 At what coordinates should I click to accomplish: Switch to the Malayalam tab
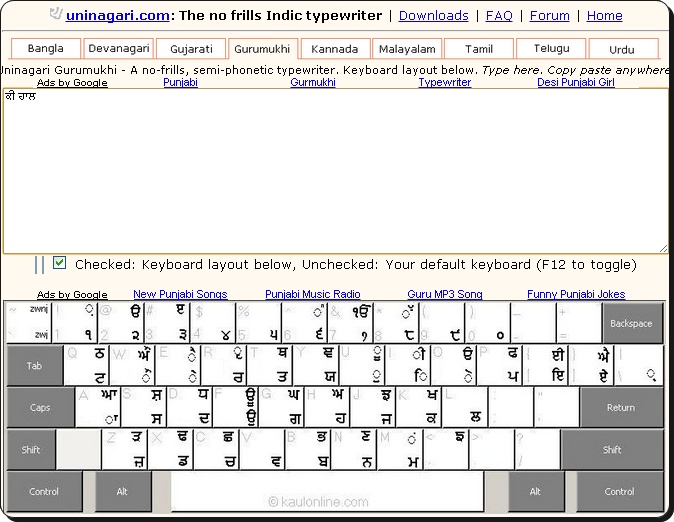[407, 49]
